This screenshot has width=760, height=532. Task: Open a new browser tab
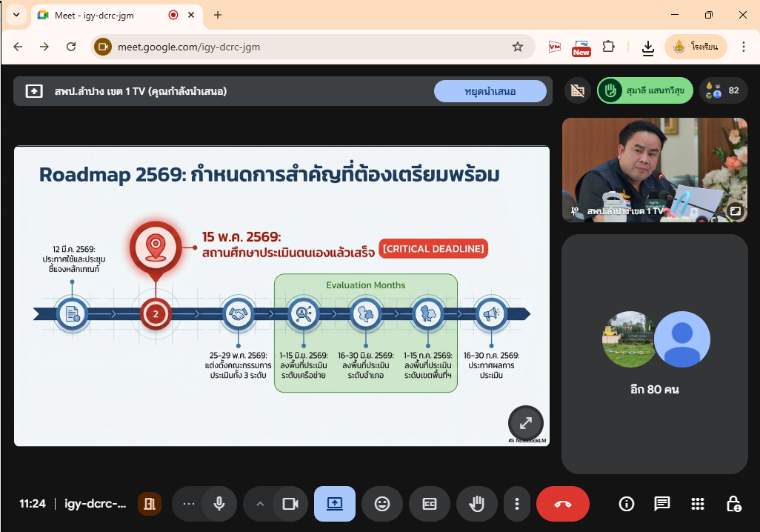tap(218, 15)
